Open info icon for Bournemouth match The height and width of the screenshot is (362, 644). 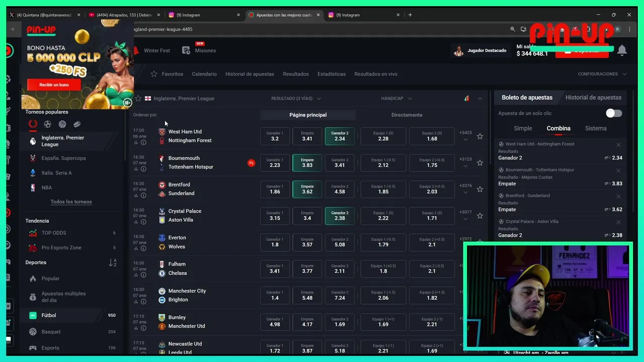click(x=143, y=169)
